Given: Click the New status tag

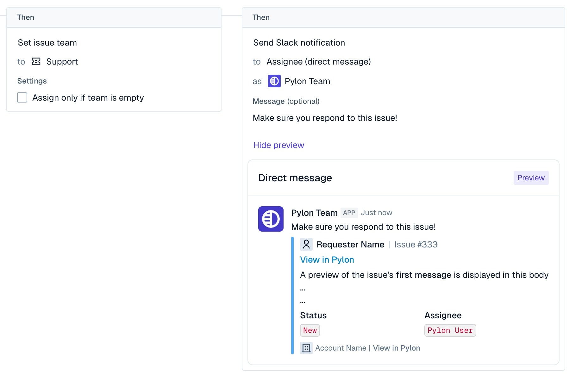Looking at the screenshot, I should (310, 330).
